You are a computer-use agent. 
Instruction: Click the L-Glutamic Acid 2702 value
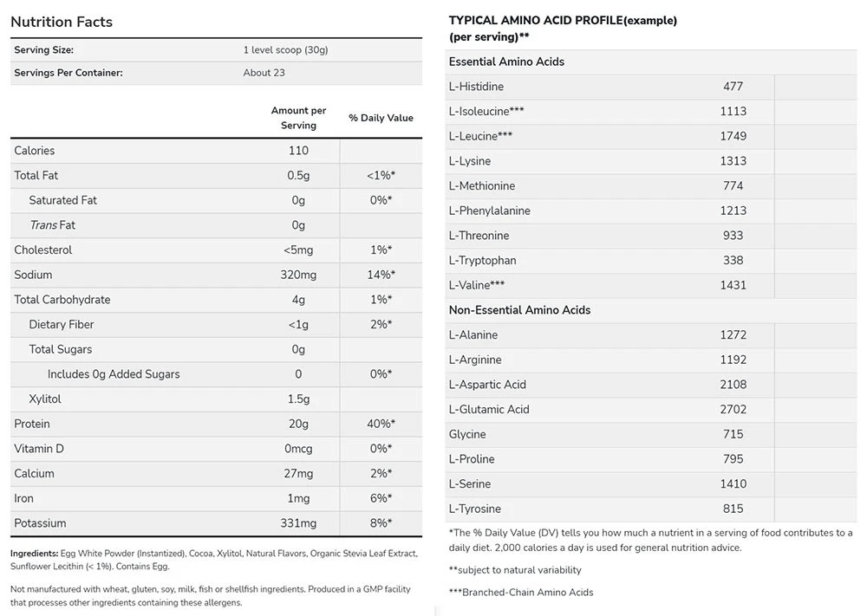(733, 409)
